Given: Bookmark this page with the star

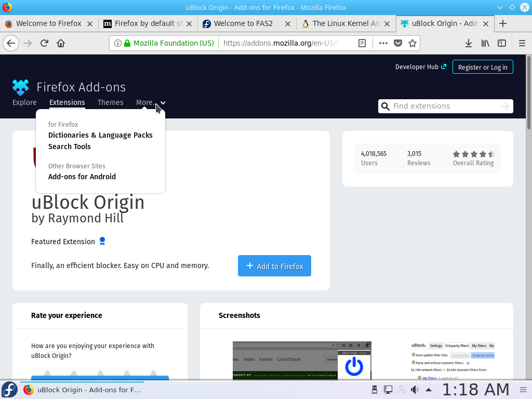Looking at the screenshot, I should pos(412,43).
